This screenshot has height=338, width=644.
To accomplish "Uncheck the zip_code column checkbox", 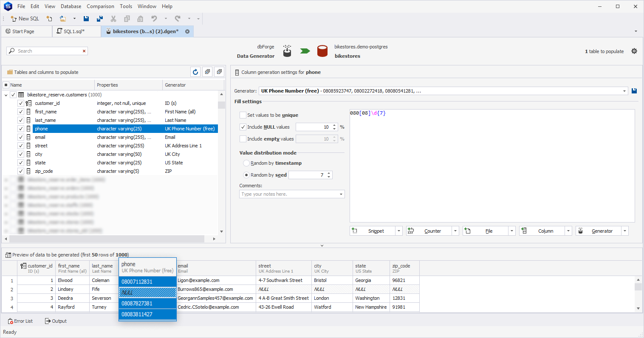I will click(x=20, y=171).
